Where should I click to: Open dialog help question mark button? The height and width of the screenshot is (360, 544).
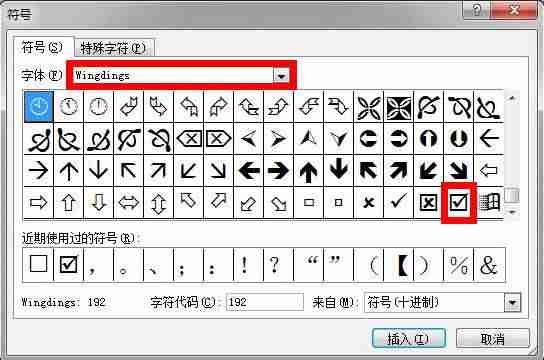pos(476,10)
